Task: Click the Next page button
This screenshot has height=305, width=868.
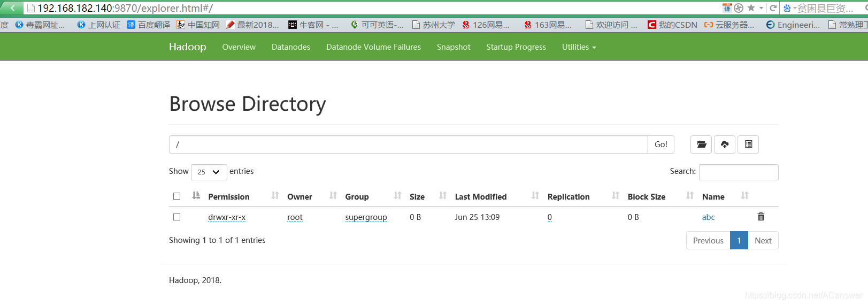Action: [763, 240]
